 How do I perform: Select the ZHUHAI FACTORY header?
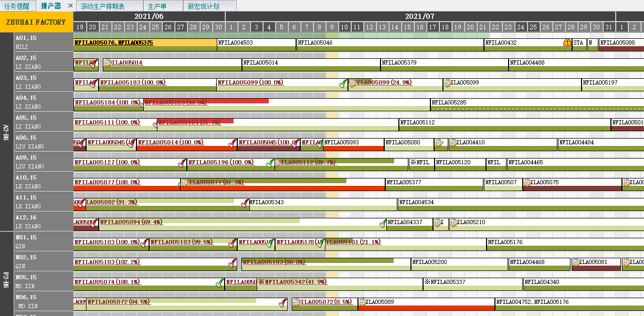[36, 22]
